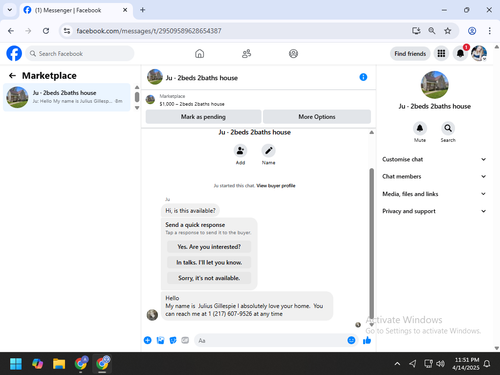
Task: Send quick response 'Yes. Are you interested?'
Action: (209, 247)
